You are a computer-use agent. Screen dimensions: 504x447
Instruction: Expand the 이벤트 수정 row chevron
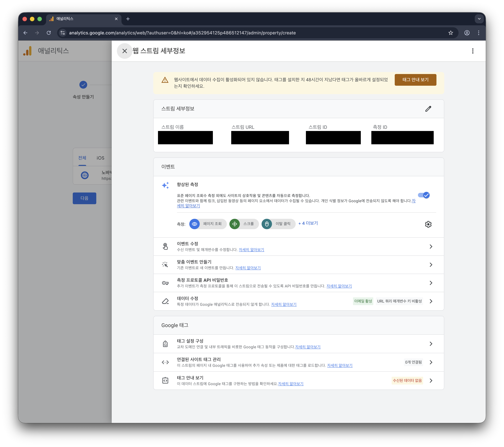click(x=431, y=247)
